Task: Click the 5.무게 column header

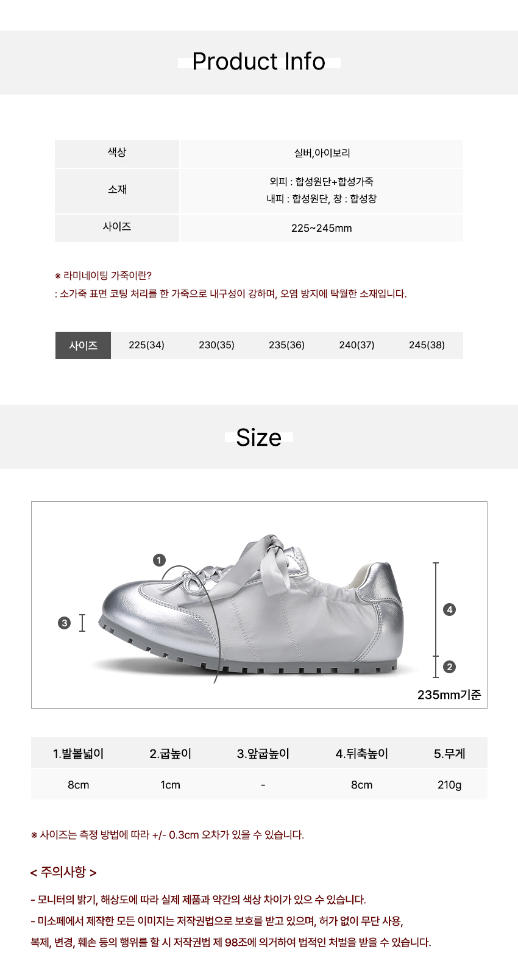Action: coord(449,754)
